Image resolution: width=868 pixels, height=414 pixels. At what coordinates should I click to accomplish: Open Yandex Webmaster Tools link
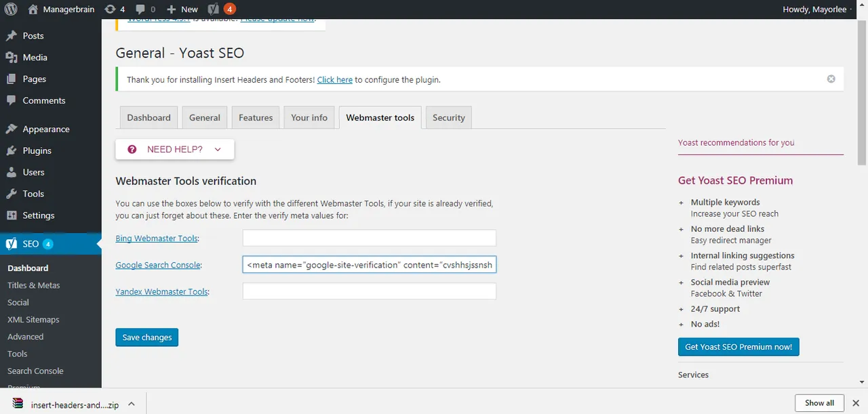pyautogui.click(x=161, y=291)
